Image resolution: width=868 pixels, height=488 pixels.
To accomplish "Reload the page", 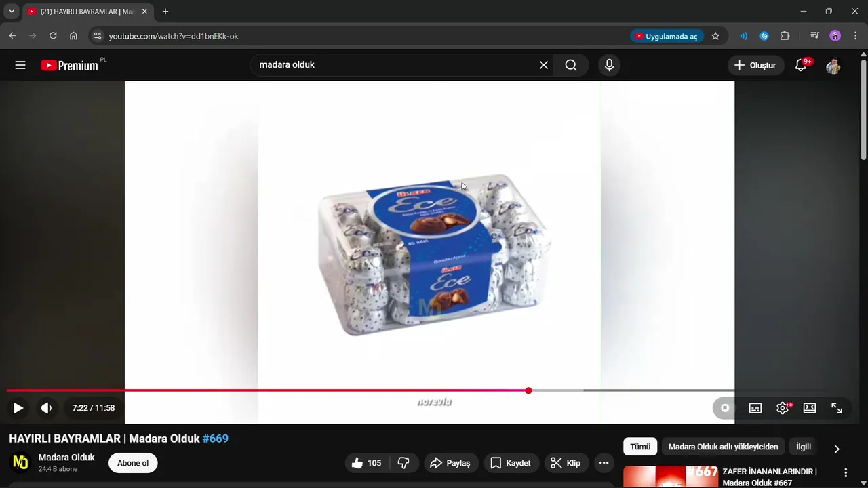I will (x=53, y=36).
